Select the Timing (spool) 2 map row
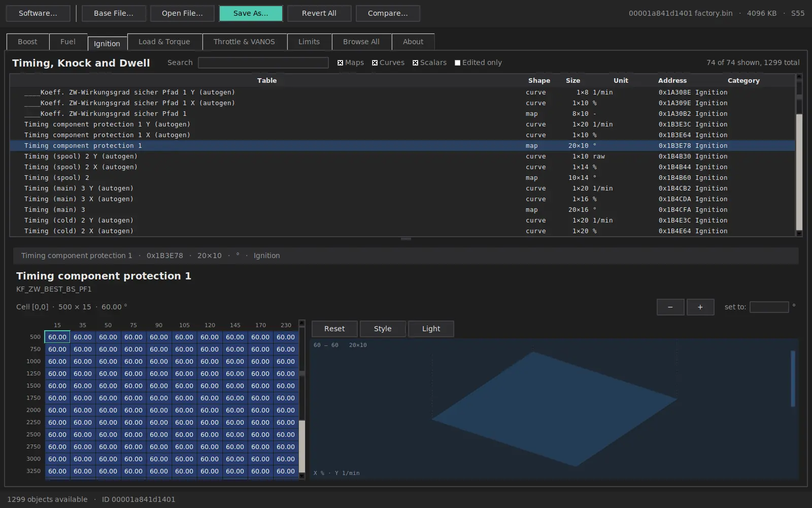 (402, 178)
